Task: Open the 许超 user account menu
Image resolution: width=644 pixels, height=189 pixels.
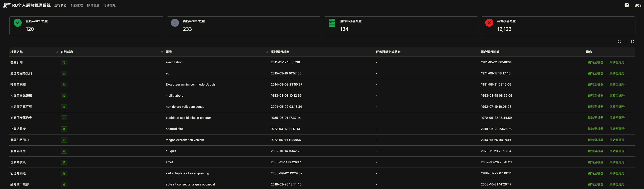Action: 637,6
